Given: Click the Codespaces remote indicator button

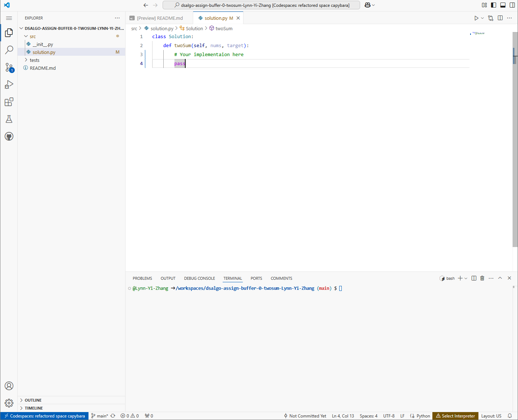Looking at the screenshot, I should tap(45, 416).
